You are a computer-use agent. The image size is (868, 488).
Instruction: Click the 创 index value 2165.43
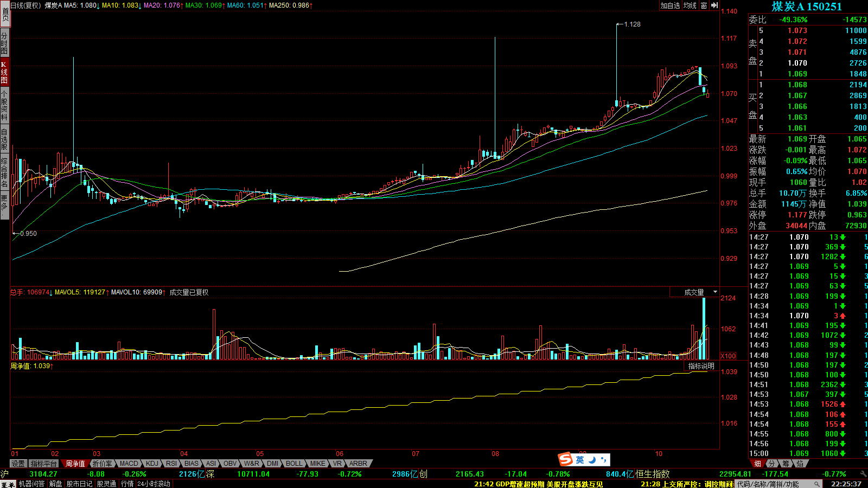[x=470, y=474]
